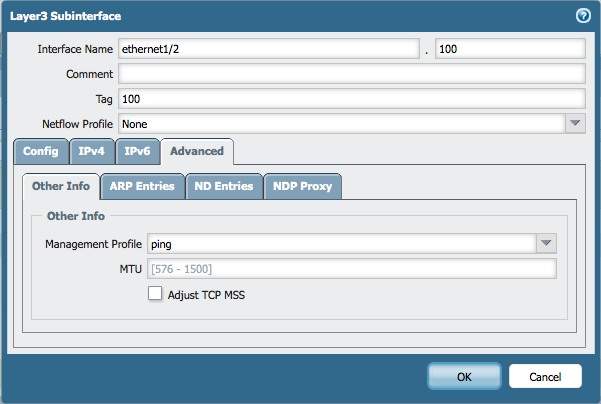This screenshot has height=404, width=601.
Task: Open the Management Profile dropdown arrow
Action: (545, 243)
